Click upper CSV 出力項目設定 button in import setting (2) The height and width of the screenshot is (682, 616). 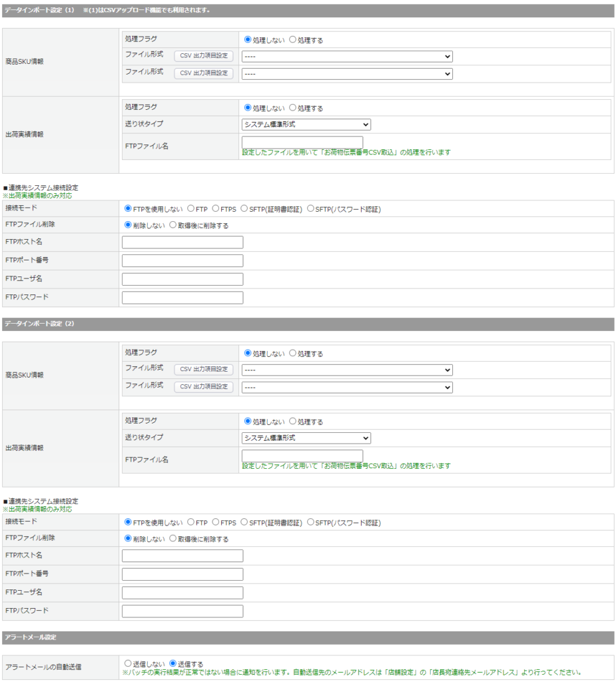tap(204, 369)
